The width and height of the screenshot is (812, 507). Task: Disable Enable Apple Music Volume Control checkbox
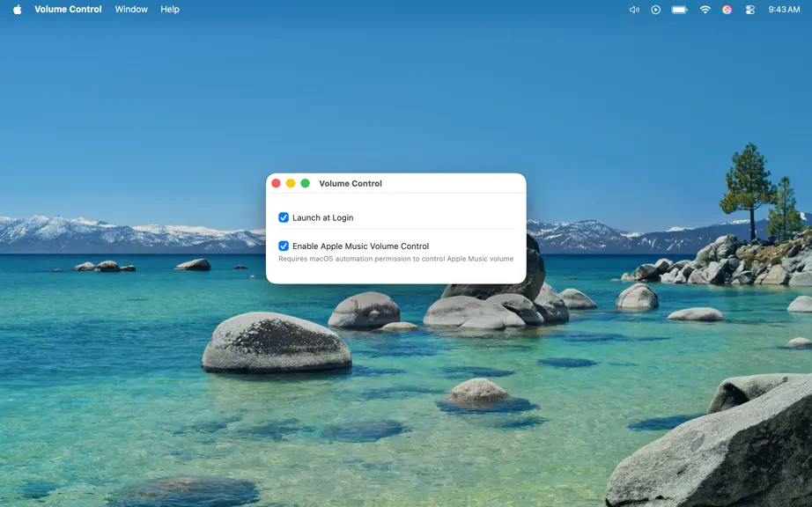[284, 246]
